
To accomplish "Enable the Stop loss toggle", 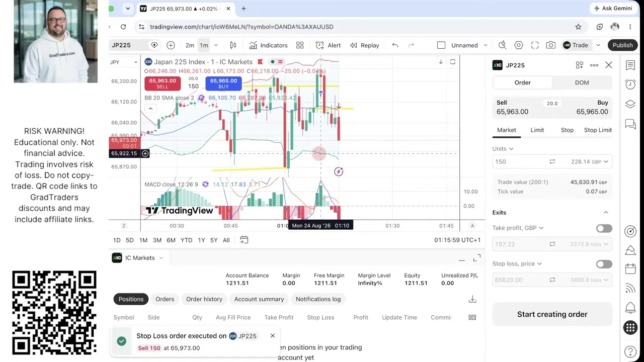I will point(604,264).
